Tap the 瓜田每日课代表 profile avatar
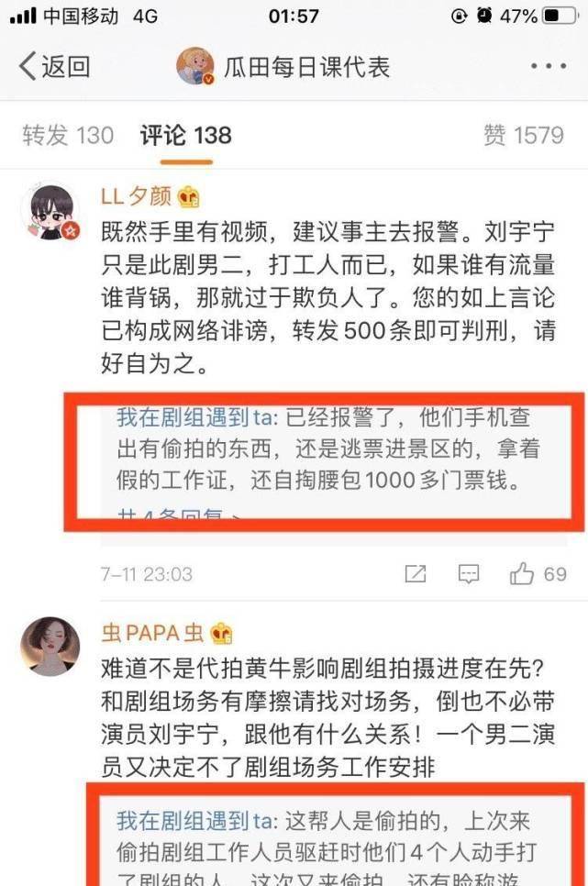 tap(195, 66)
